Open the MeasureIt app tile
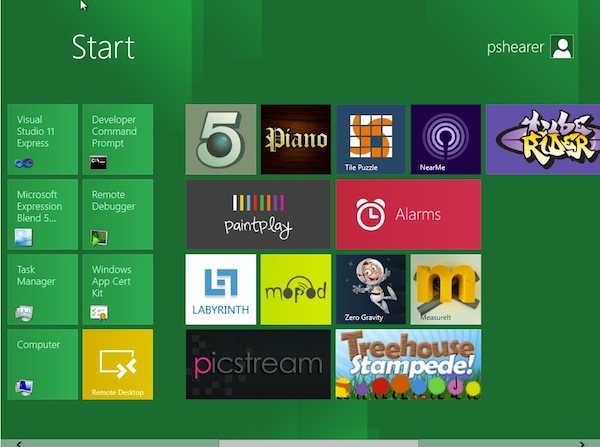 [446, 289]
